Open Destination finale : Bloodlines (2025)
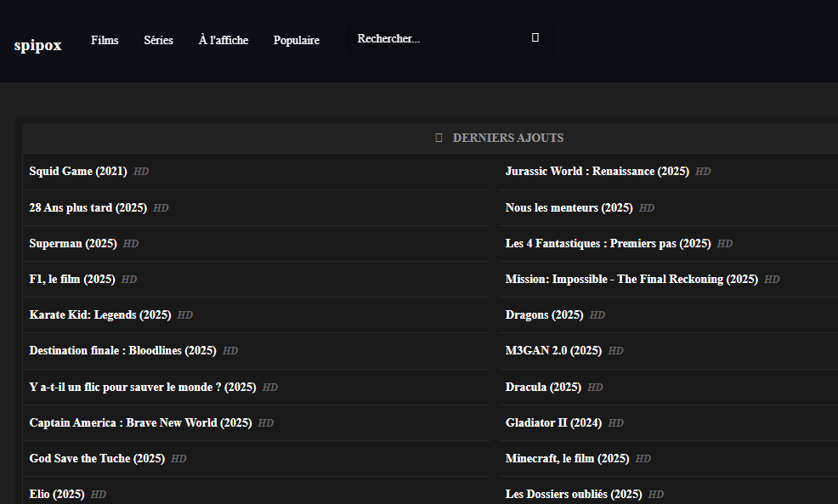838x504 pixels. (x=122, y=351)
